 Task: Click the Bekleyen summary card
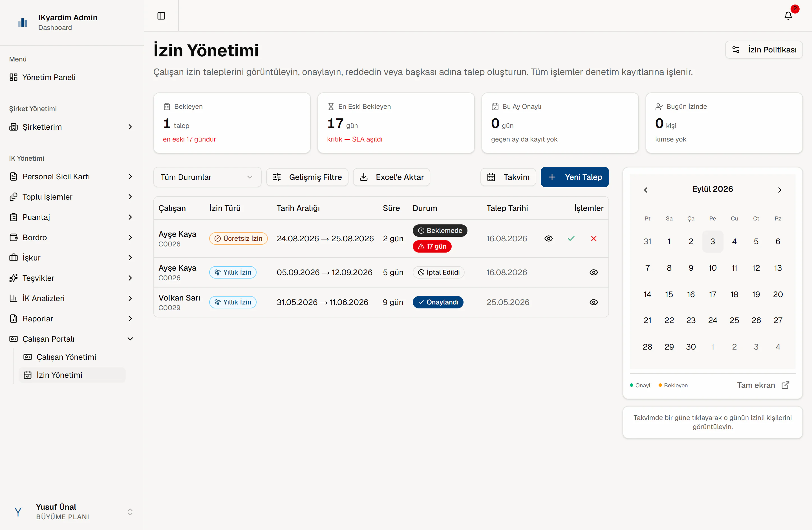coord(232,123)
